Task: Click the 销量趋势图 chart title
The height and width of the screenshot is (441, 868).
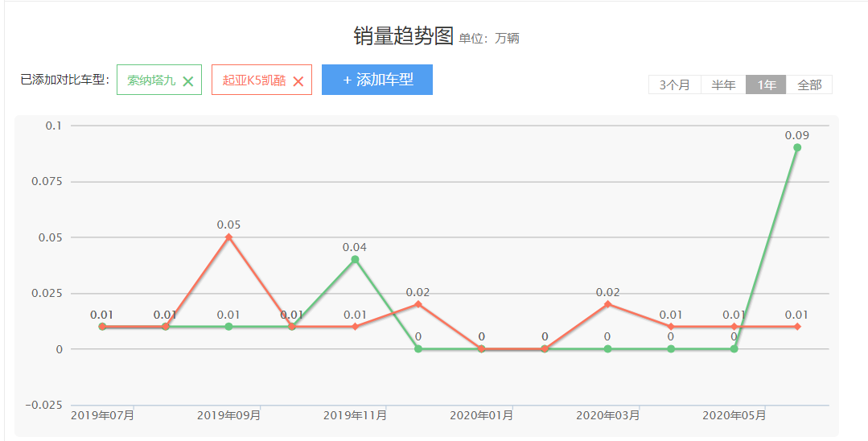Action: pyautogui.click(x=404, y=36)
